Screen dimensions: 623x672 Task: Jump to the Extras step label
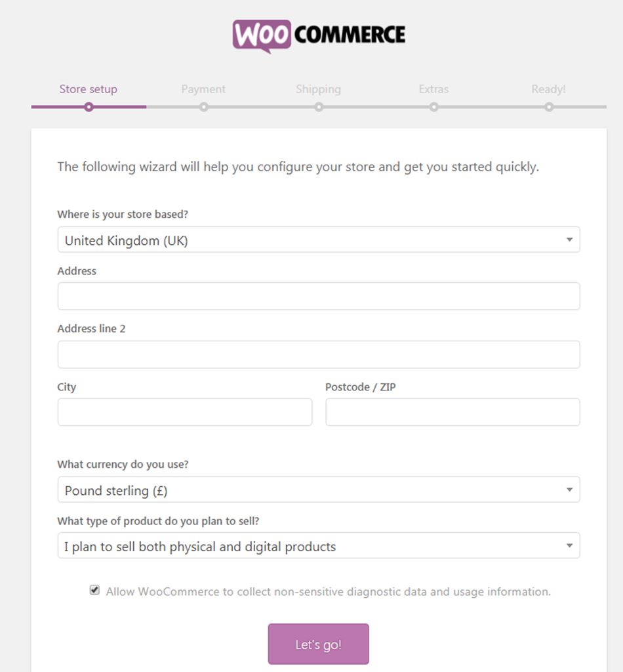tap(433, 89)
